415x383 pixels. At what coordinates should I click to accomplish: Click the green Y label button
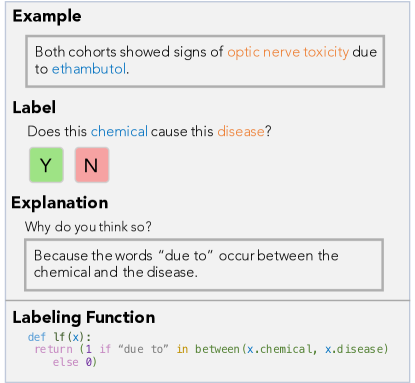(46, 165)
